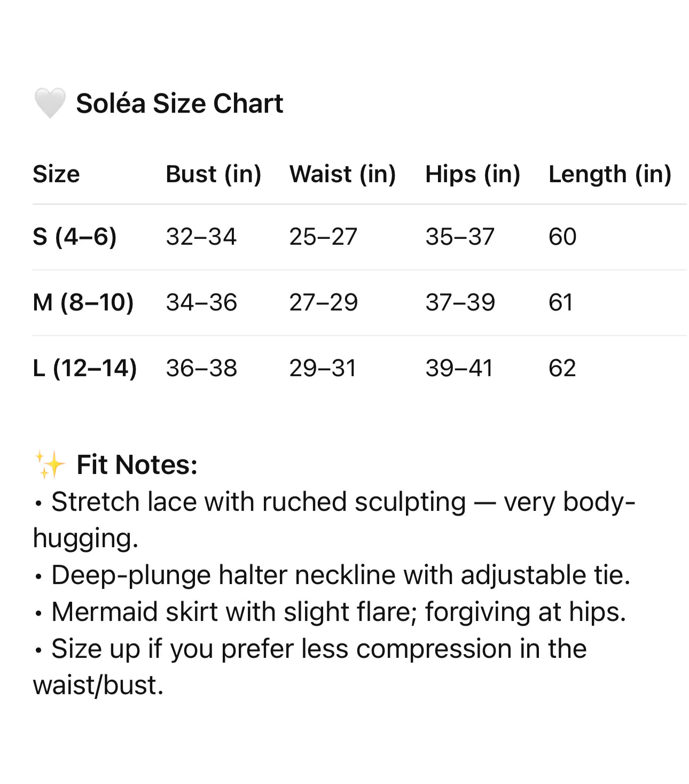
Task: Select the length value 60
Action: coord(562,237)
